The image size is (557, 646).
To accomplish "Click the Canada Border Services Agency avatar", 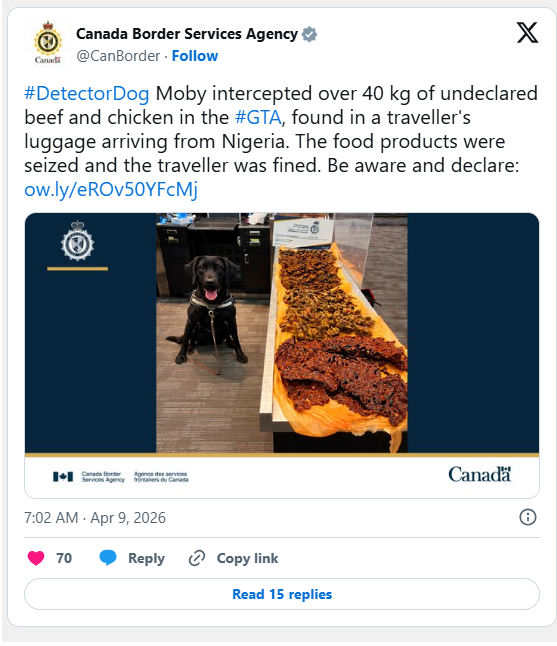I will coord(48,43).
